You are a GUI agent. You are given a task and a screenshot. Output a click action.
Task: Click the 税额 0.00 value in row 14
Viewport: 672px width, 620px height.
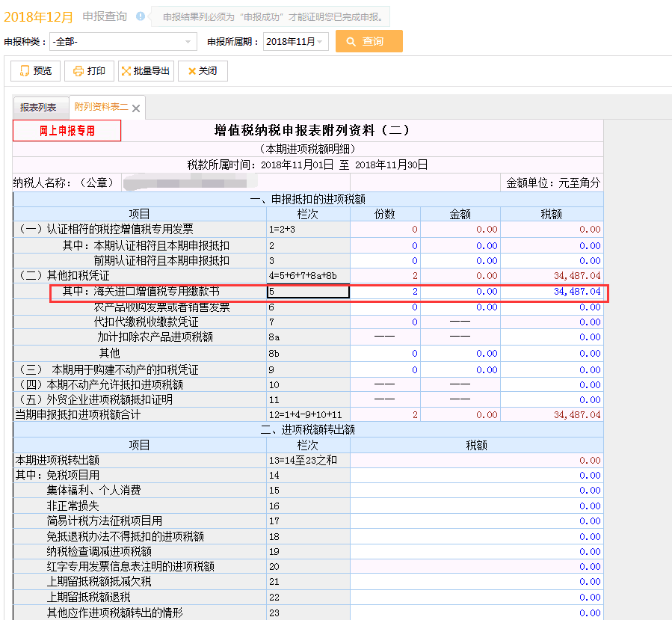[590, 475]
